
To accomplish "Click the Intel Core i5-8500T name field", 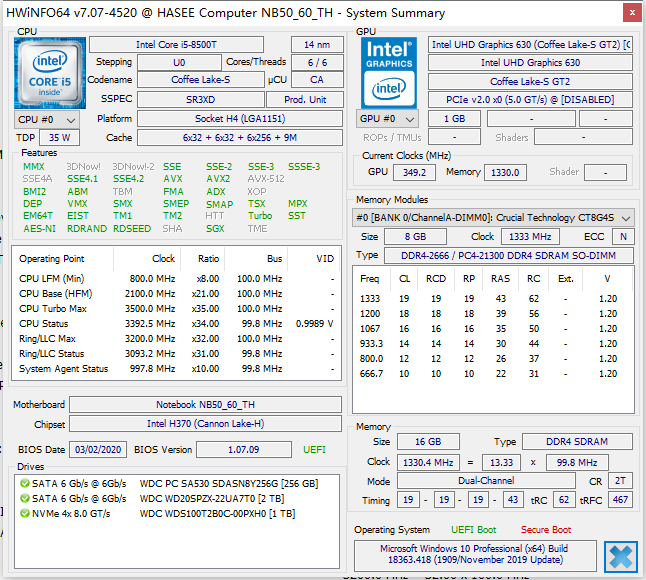I will (176, 44).
